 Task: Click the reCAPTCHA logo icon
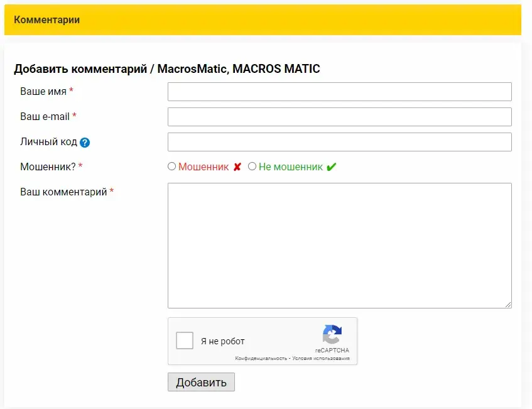(332, 334)
